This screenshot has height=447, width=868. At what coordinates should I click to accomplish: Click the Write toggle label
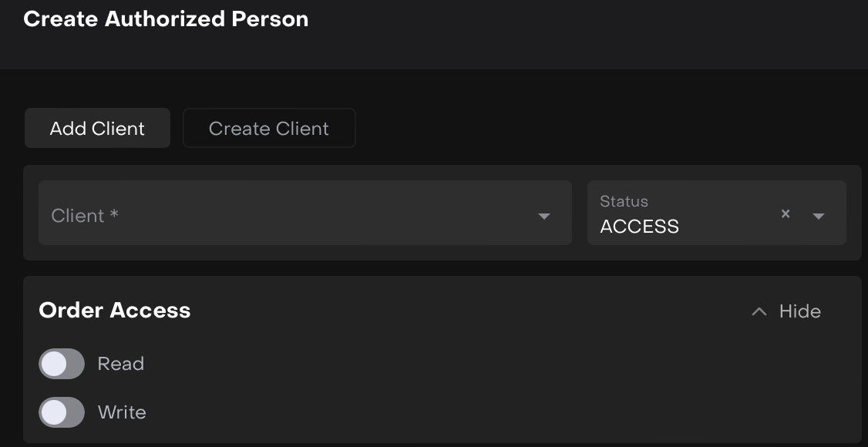[122, 412]
